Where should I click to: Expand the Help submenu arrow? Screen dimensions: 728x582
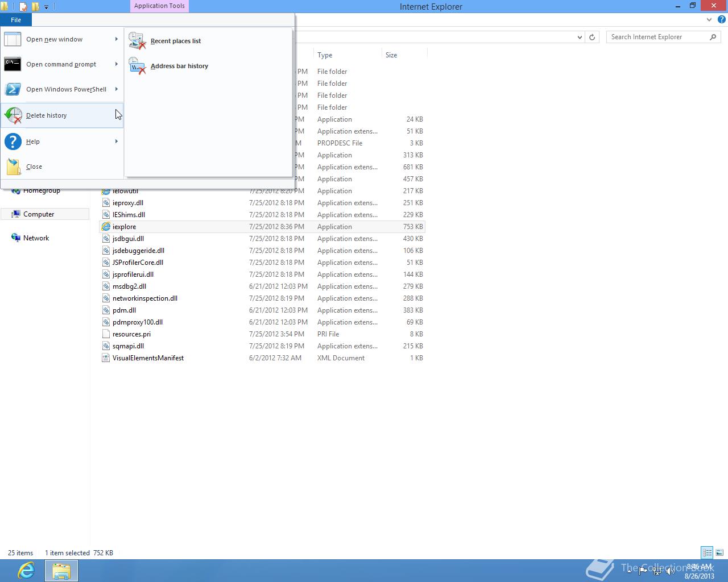(x=116, y=142)
